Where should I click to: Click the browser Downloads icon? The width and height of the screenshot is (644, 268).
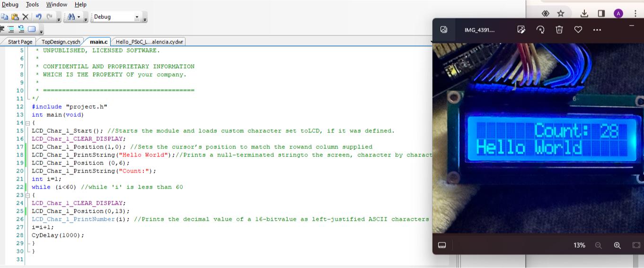coord(584,13)
